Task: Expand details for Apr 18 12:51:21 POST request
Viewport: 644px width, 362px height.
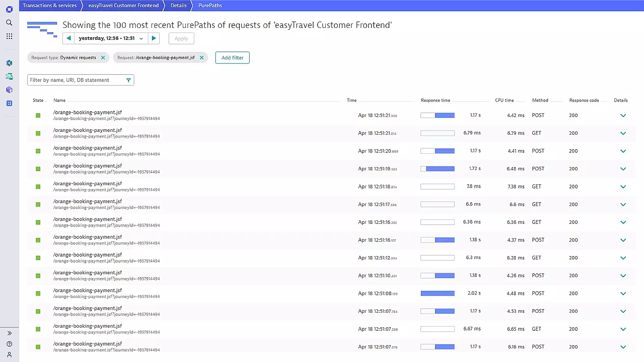Action: click(623, 115)
